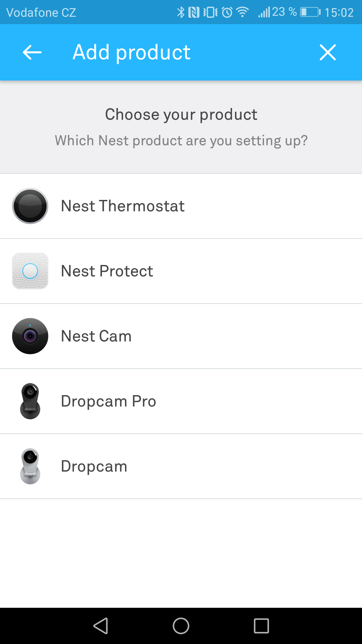Tap the battery indicator in status bar

point(310,12)
